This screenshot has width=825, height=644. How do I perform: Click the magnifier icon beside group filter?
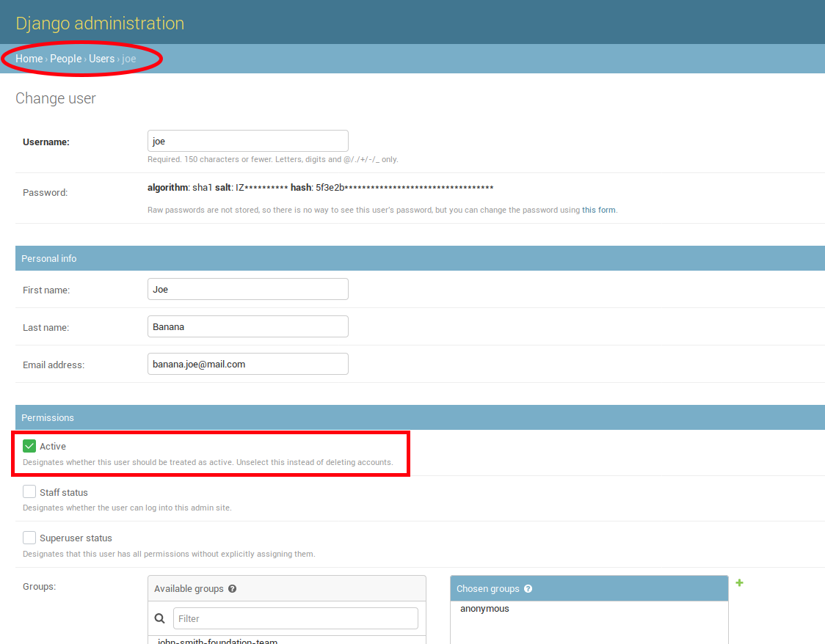160,618
